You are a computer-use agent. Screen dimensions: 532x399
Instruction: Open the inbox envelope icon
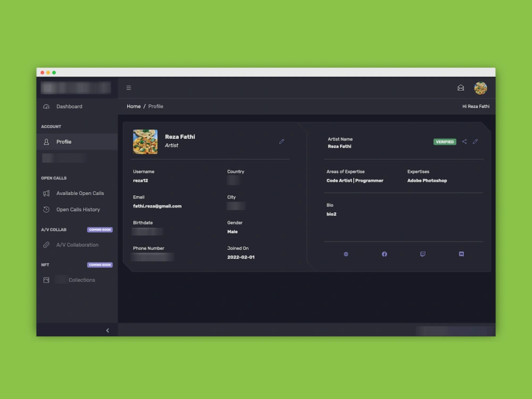coord(460,87)
